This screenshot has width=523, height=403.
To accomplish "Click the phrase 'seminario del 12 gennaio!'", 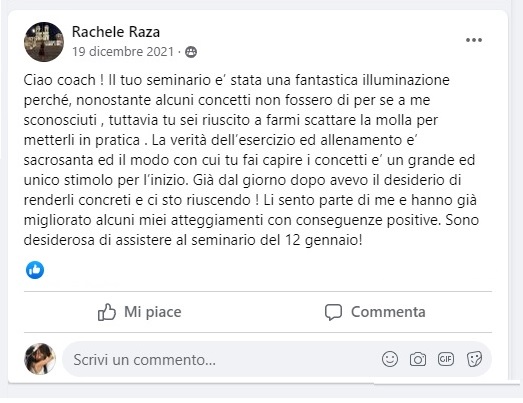I will coord(277,240).
